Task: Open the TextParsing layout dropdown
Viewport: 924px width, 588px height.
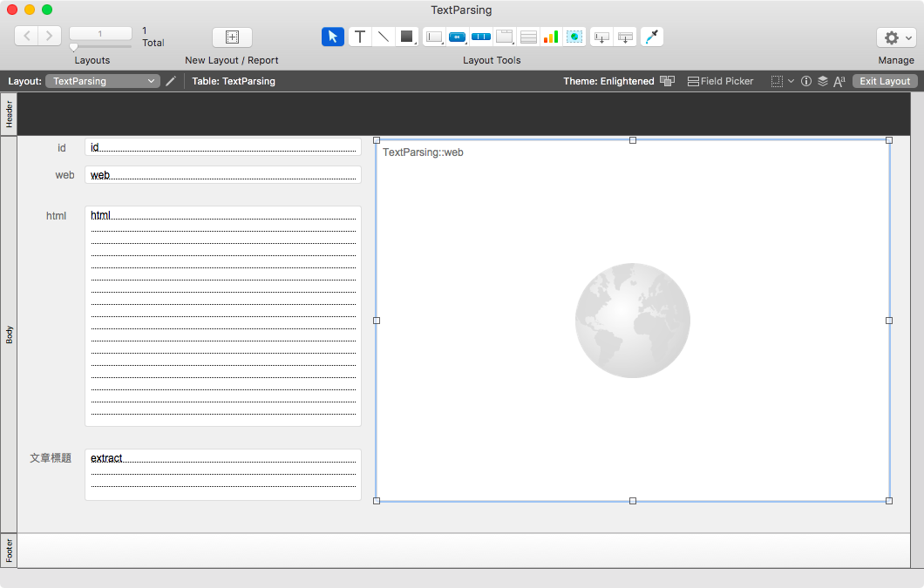Action: coord(103,81)
